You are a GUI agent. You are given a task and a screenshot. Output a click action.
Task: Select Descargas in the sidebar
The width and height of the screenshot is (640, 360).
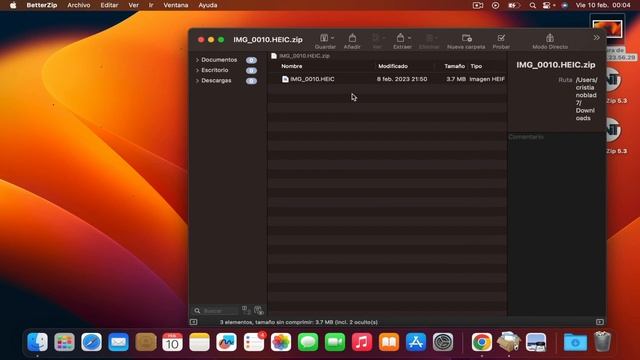pyautogui.click(x=216, y=81)
